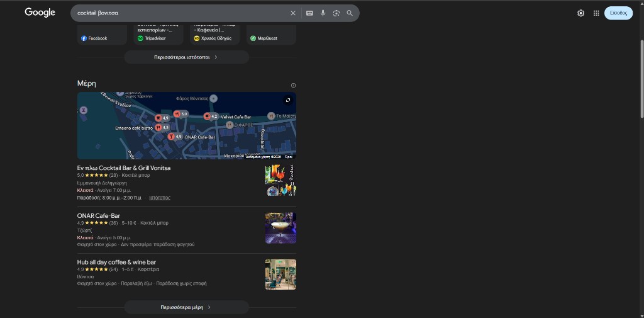
Task: View the Εν πλω cocktail photo thumbnail
Action: point(280,180)
